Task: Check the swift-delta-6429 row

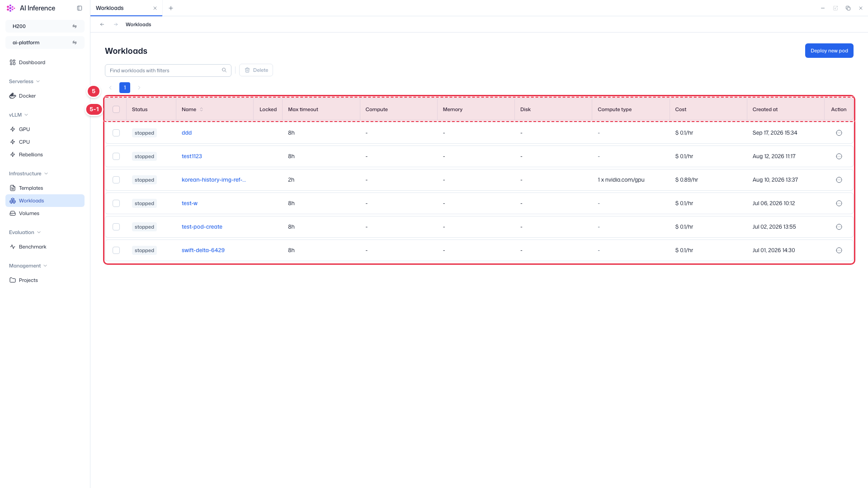Action: click(x=116, y=250)
